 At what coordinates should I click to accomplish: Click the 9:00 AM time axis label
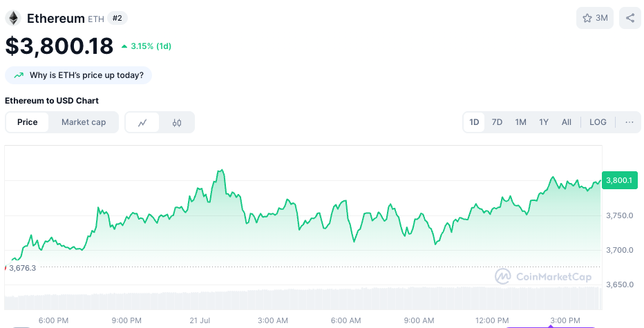(419, 320)
